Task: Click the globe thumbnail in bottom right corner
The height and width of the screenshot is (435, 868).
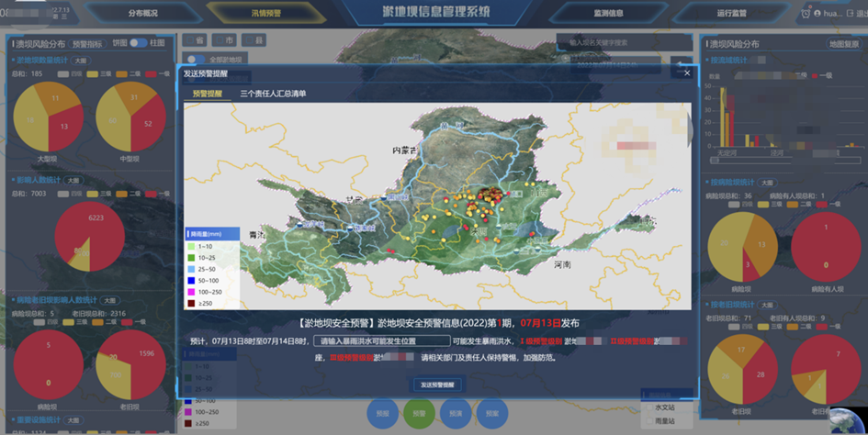Action: pyautogui.click(x=849, y=420)
